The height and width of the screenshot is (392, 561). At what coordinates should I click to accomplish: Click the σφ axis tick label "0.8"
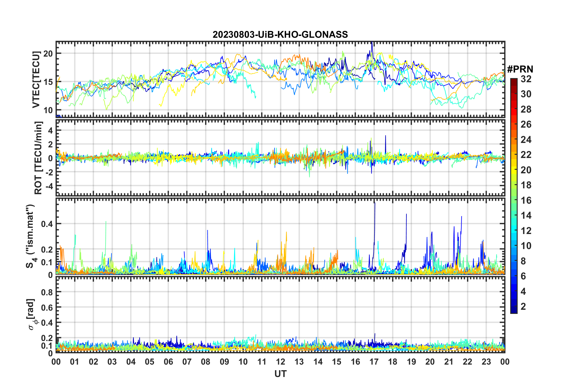point(47,292)
